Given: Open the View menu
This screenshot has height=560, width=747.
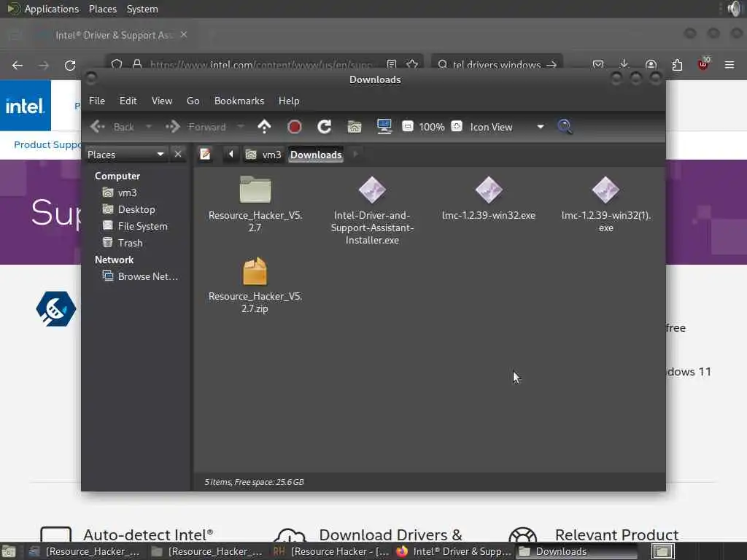Looking at the screenshot, I should click(162, 101).
